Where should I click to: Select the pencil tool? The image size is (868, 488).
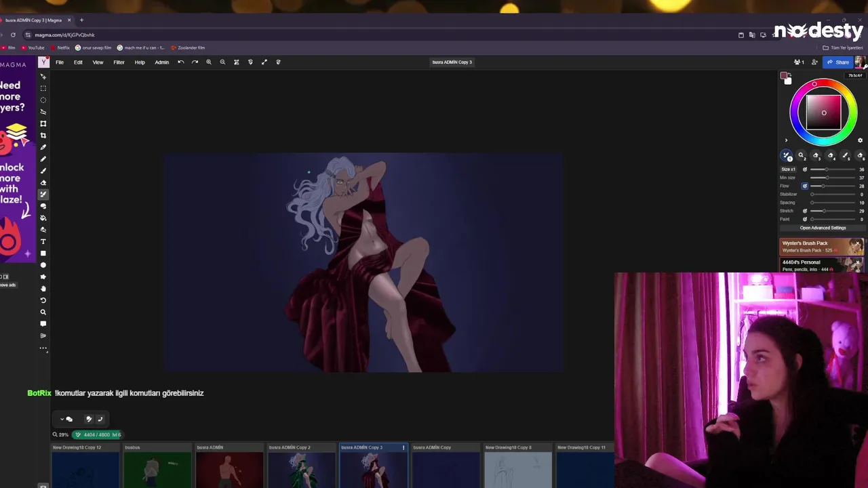[43, 159]
